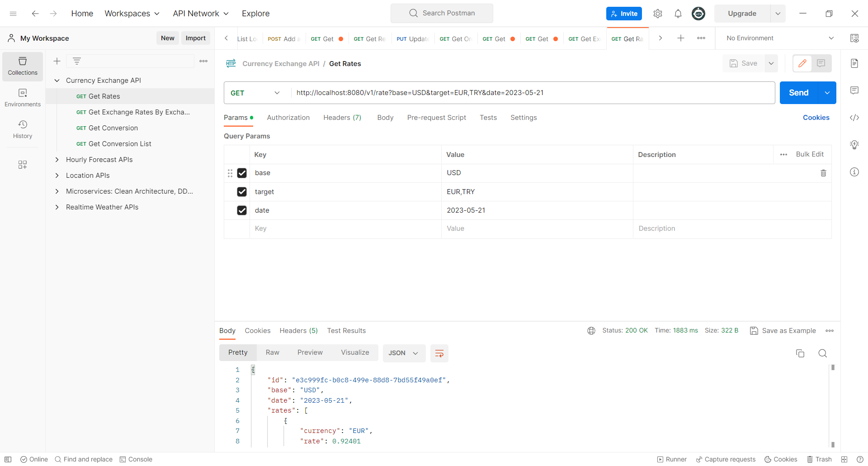Viewport: 868px width, 466px height.
Task: Open the Collections sidebar panel
Action: [x=23, y=67]
